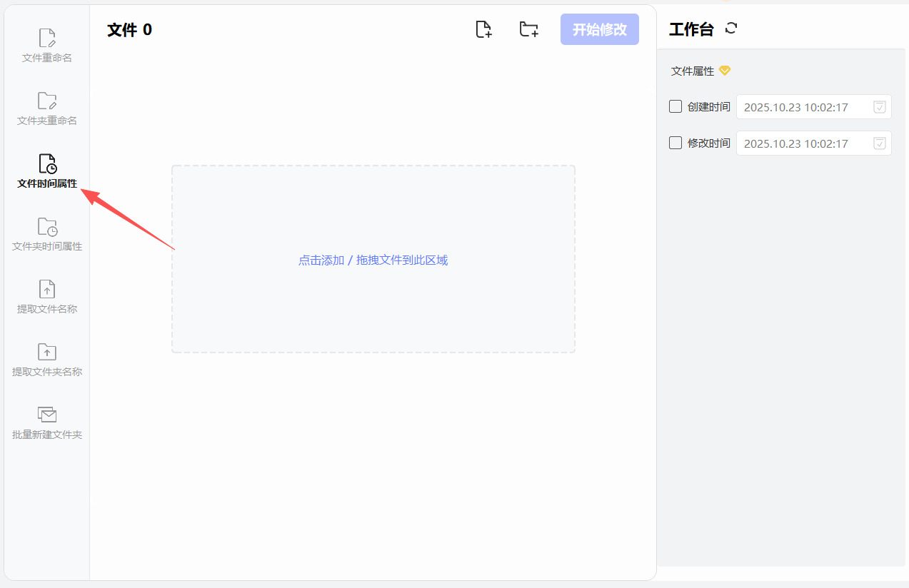Click the refresh icon beside 工作台
This screenshot has height=588, width=909.
[730, 29]
